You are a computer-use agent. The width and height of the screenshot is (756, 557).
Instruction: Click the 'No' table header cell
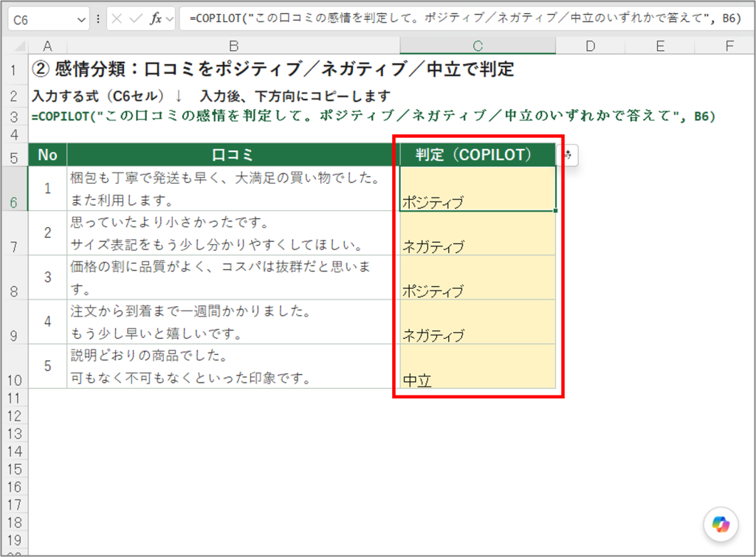(47, 155)
